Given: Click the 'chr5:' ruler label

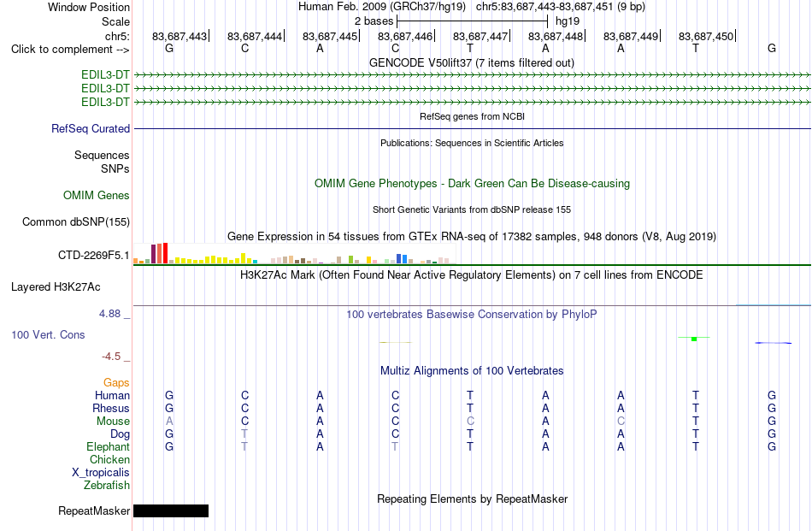Looking at the screenshot, I should pyautogui.click(x=117, y=36).
